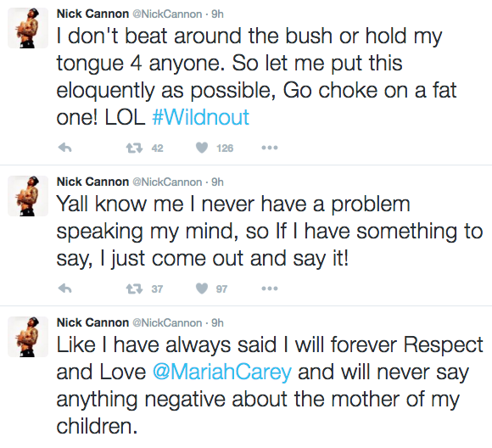Open Nick Cannon's profile from first tweet name

pos(92,14)
